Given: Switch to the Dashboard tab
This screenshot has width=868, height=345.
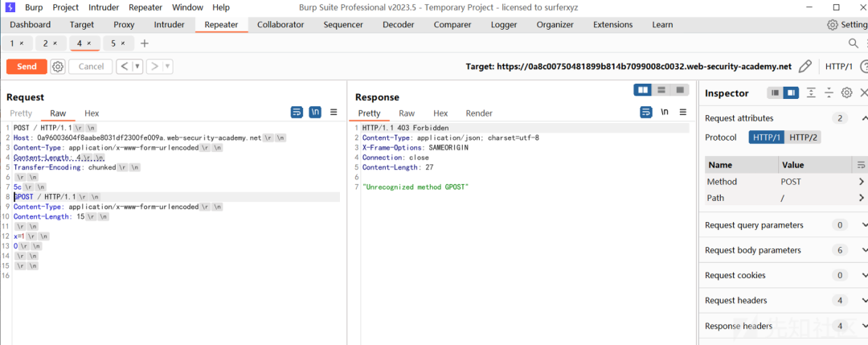Looking at the screenshot, I should point(31,24).
